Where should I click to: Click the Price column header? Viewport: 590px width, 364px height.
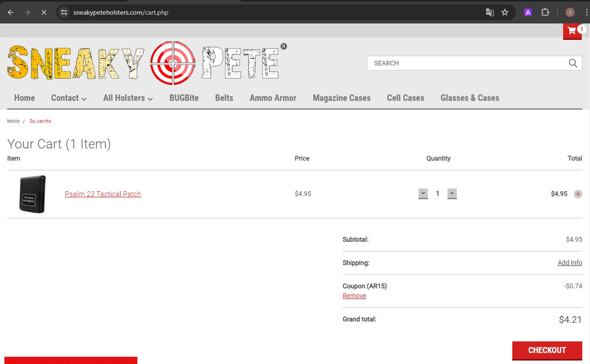[x=302, y=158]
